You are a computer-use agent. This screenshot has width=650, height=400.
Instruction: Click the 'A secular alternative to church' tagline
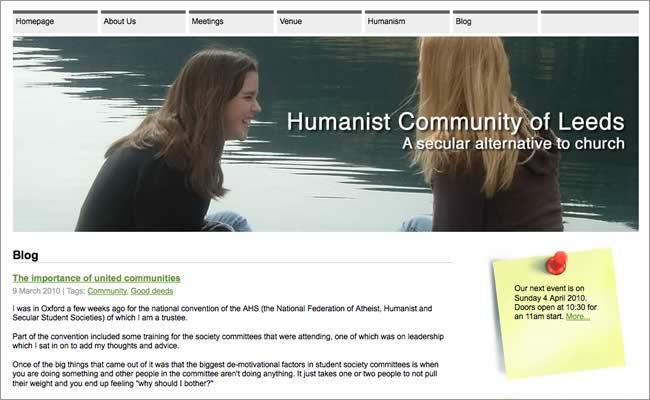pyautogui.click(x=512, y=144)
